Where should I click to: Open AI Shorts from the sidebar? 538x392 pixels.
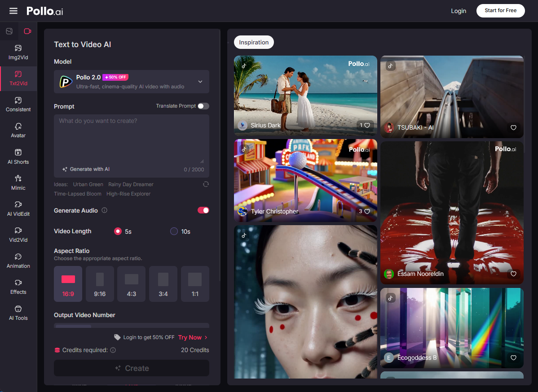[18, 156]
